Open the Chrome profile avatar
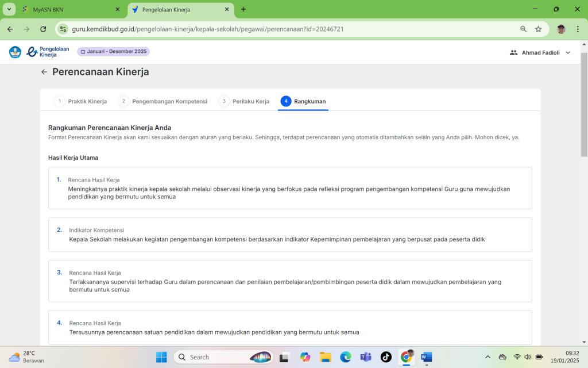The image size is (588, 368). pyautogui.click(x=561, y=29)
